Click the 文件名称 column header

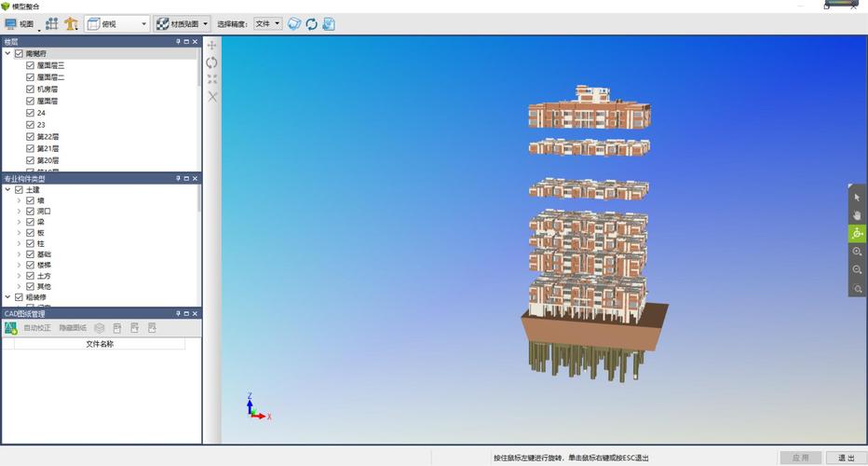(x=100, y=344)
